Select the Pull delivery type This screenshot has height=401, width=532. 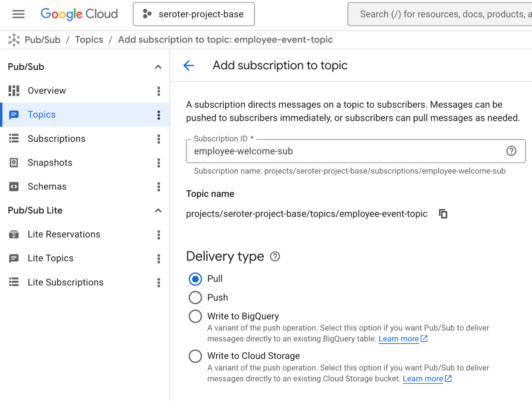(195, 279)
